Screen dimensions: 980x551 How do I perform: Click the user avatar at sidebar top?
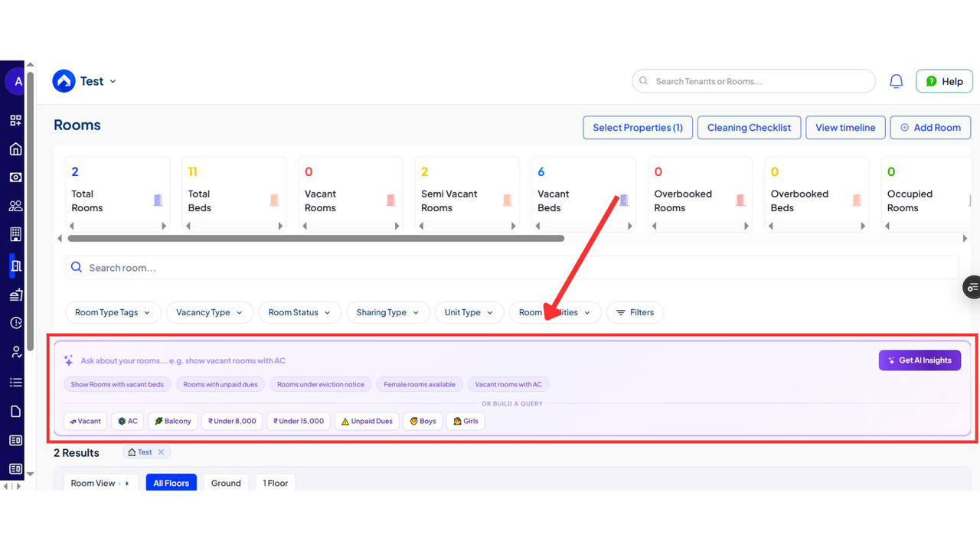(15, 81)
